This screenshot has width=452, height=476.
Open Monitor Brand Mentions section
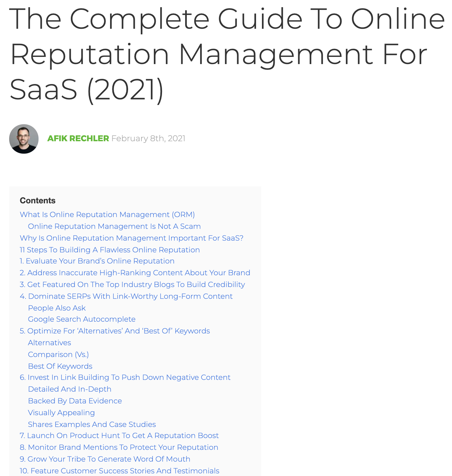[x=119, y=447]
